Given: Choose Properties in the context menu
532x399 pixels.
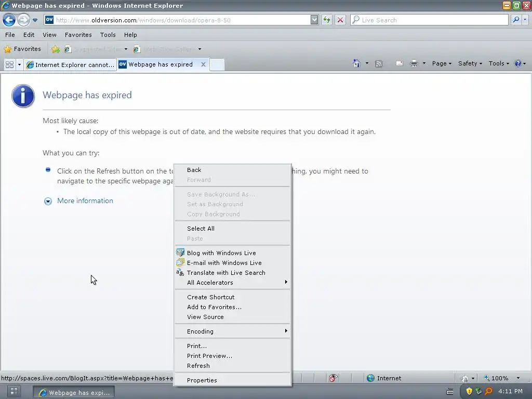Looking at the screenshot, I should 232,380.
